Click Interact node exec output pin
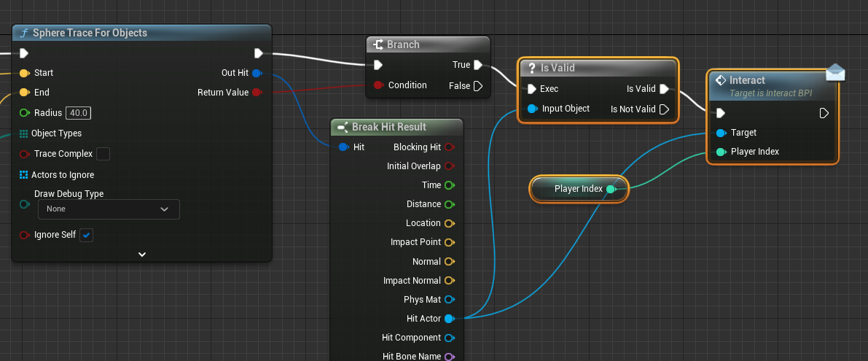The image size is (868, 361). click(824, 113)
